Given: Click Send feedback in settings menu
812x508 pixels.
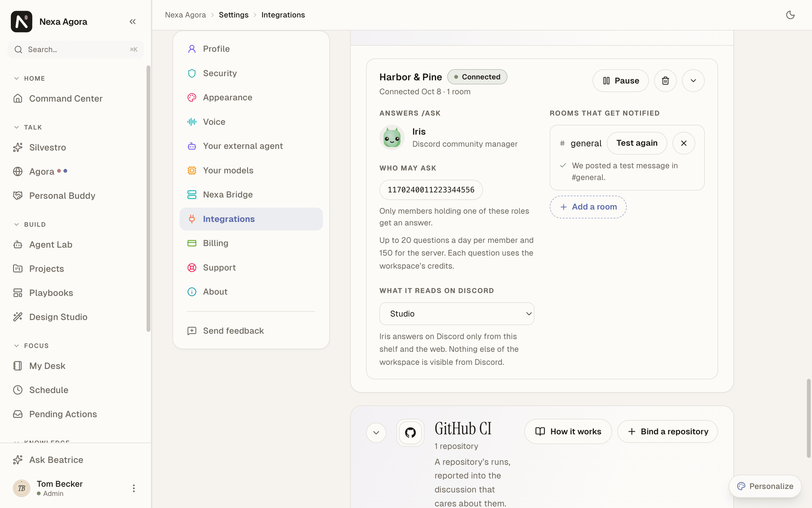Looking at the screenshot, I should tap(251, 331).
